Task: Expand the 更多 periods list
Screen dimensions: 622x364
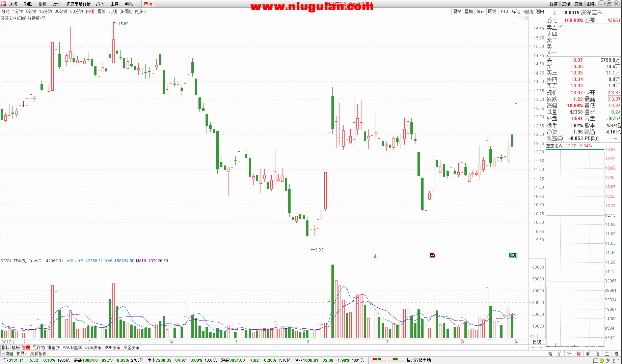Action: click(x=140, y=11)
